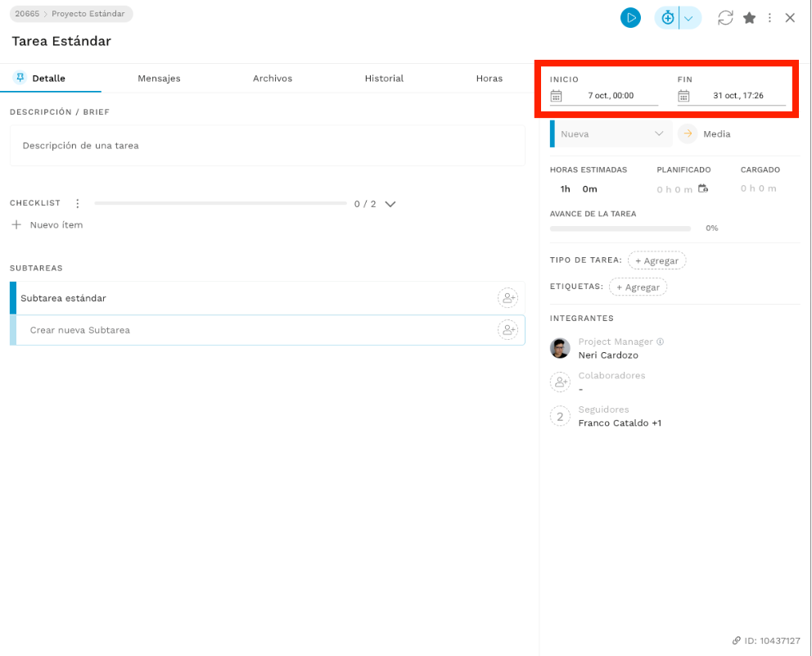Image resolution: width=812 pixels, height=656 pixels.
Task: Click Neri Cardozo avatar
Action: (560, 348)
